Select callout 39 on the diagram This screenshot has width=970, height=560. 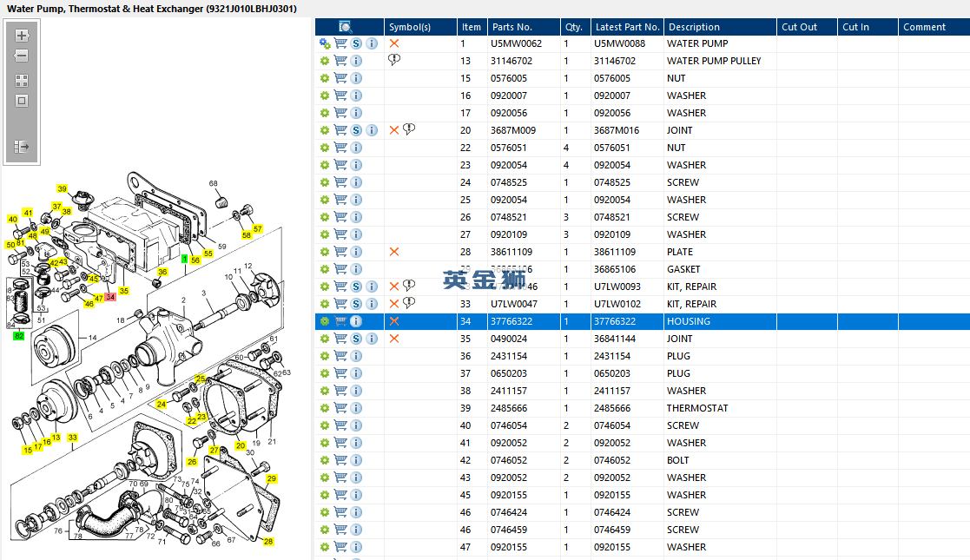62,188
